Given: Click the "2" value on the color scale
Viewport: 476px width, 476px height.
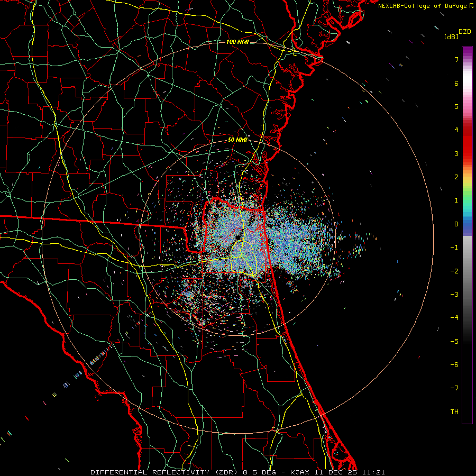Looking at the screenshot, I should coord(456,177).
